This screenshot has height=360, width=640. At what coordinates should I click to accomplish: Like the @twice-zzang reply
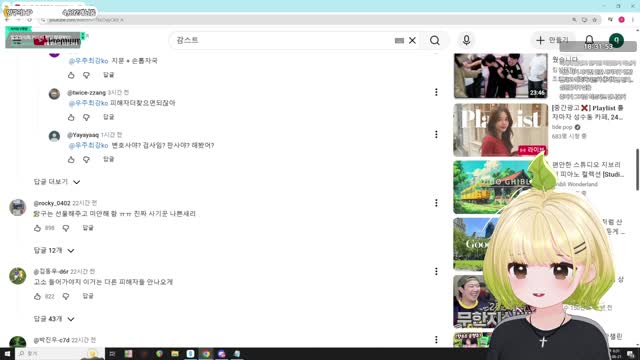click(71, 118)
